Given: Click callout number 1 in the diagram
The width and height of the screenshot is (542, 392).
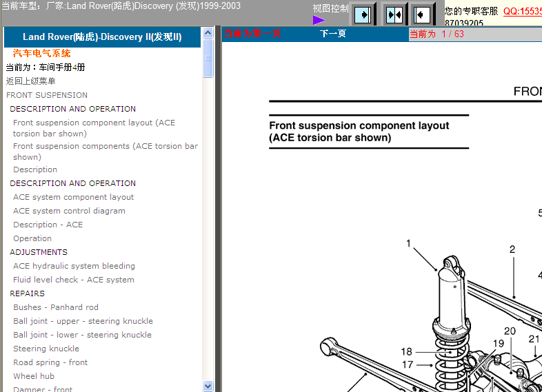Looking at the screenshot, I should point(409,243).
